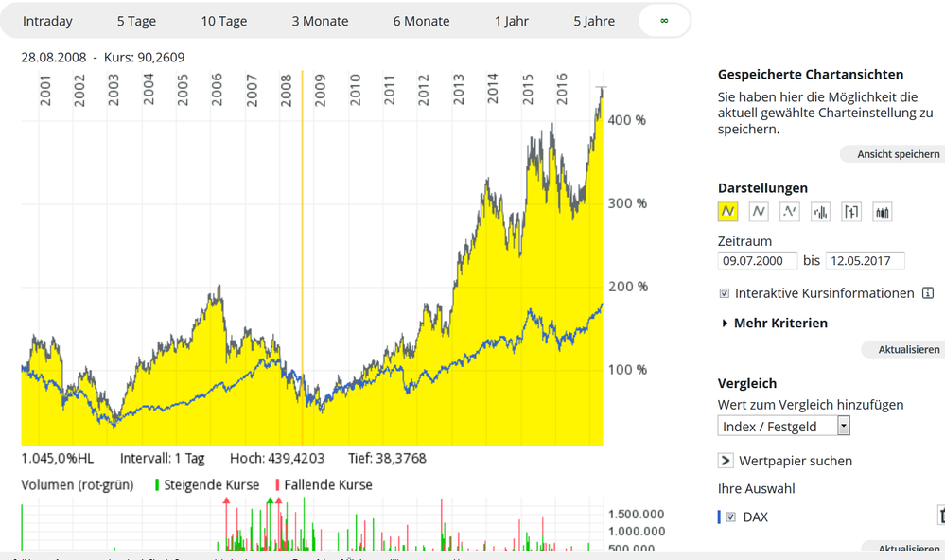Open the Index / Festgeld dropdown
This screenshot has width=945, height=560.
click(x=784, y=427)
